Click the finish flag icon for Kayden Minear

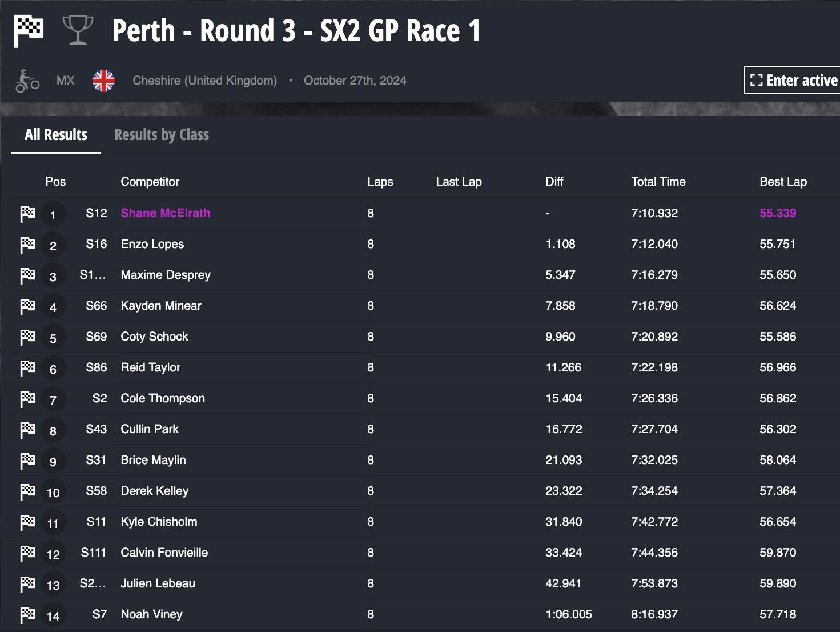(x=28, y=306)
